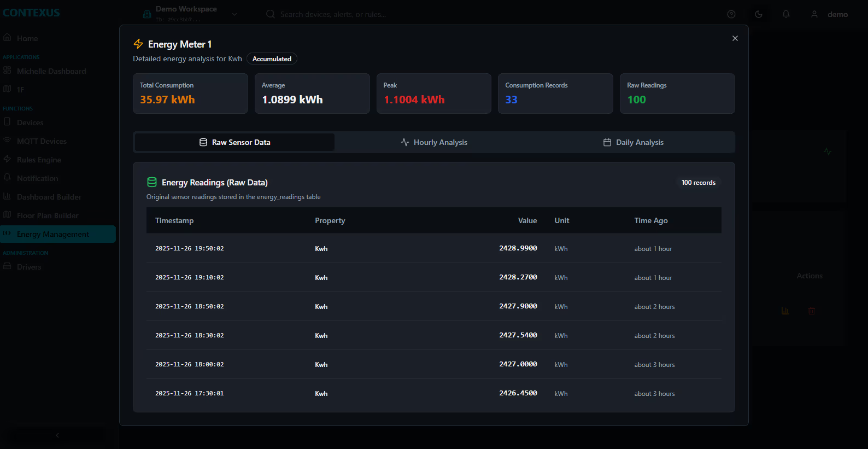Open Dashboard Builder in sidebar
Viewport: 868px width, 449px height.
(x=49, y=197)
